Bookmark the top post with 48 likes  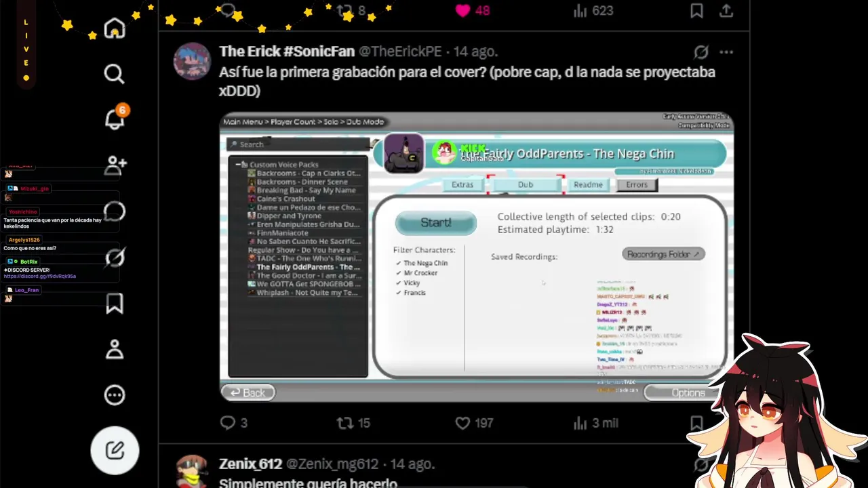(x=696, y=10)
